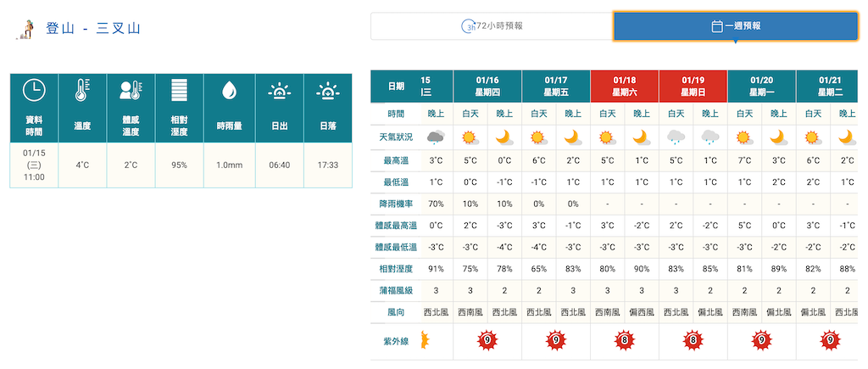868x369 pixels.
Task: Click the humidity bars icon above 相對濕度
Action: point(180,90)
